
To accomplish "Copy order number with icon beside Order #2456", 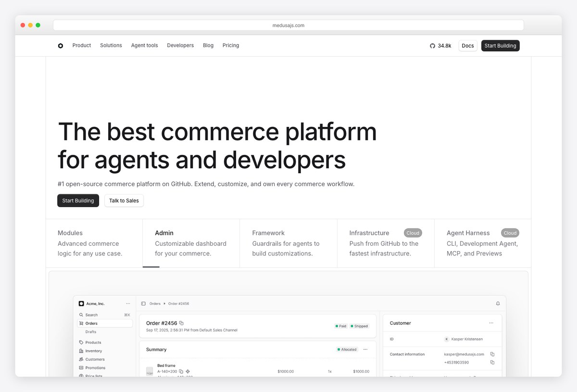I will tap(181, 323).
